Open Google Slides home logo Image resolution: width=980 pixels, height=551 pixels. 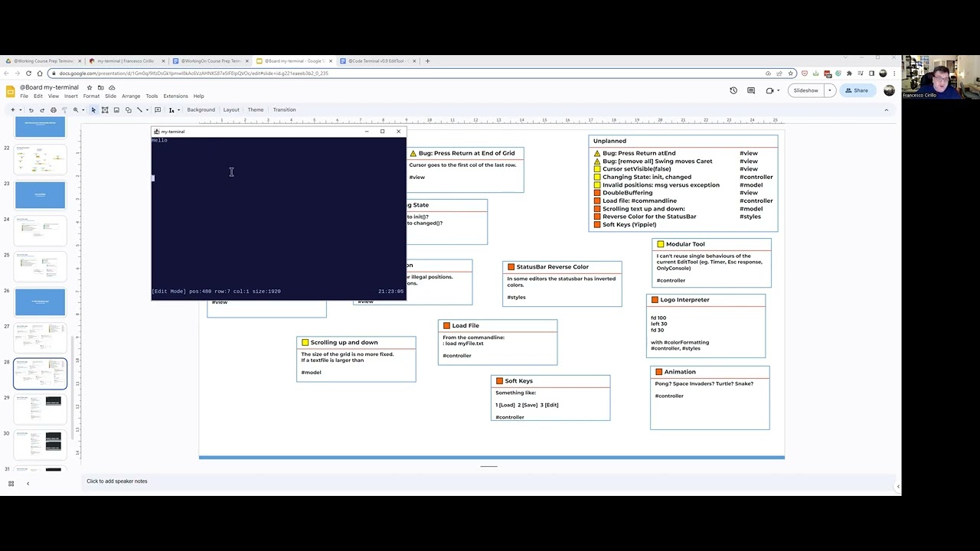click(x=11, y=91)
